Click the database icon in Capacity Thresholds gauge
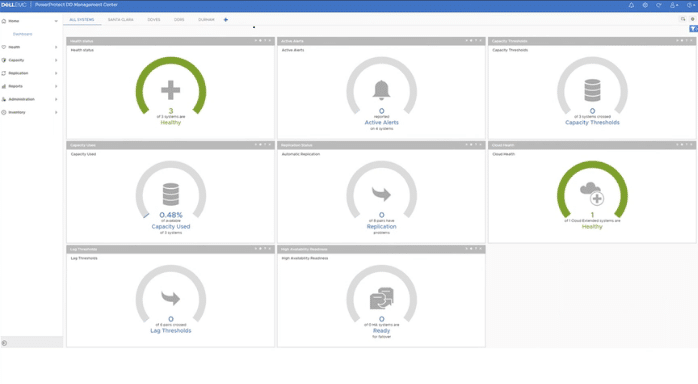The height and width of the screenshot is (384, 698). (x=592, y=90)
